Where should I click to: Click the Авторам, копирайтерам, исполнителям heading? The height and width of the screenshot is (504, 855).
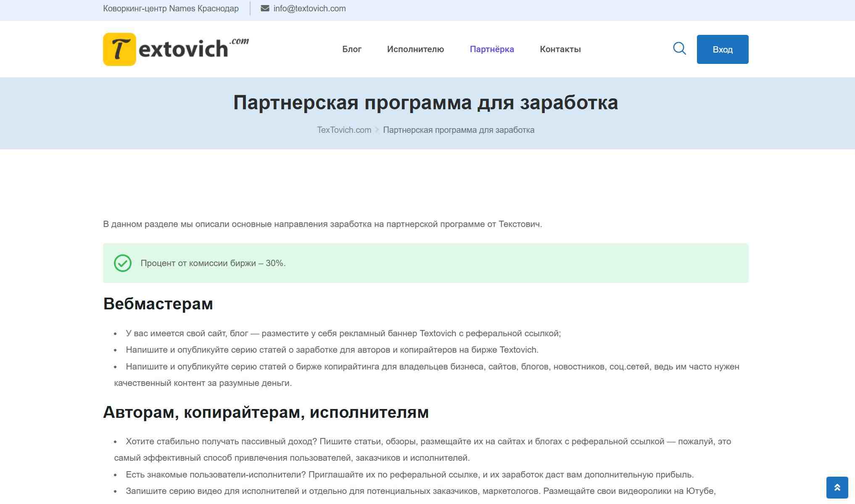tap(266, 412)
